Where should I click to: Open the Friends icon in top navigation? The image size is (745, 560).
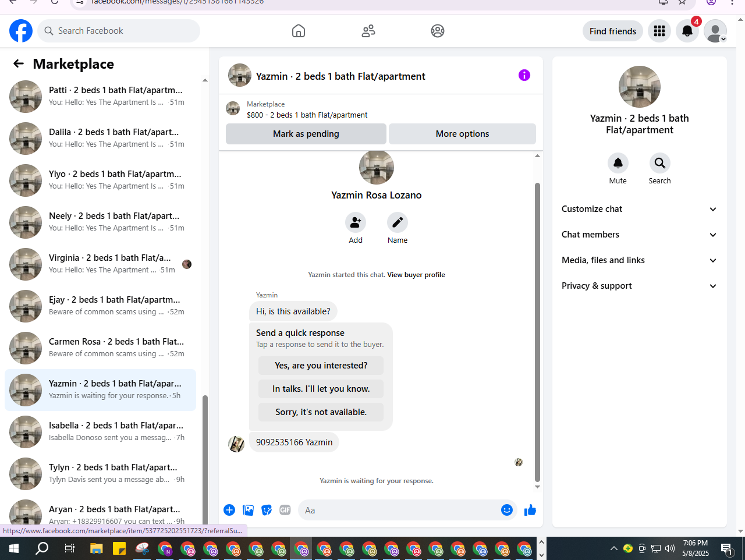coord(368,31)
